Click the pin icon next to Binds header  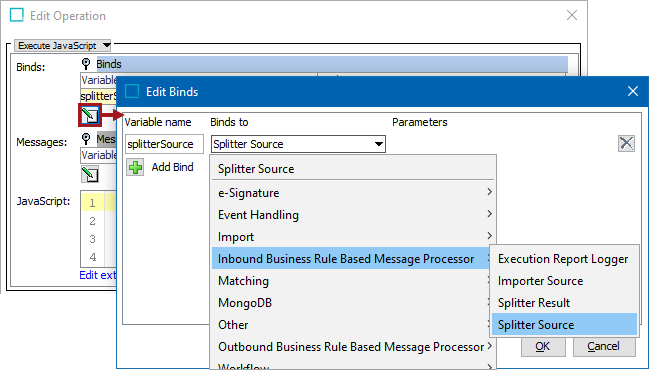pyautogui.click(x=86, y=64)
